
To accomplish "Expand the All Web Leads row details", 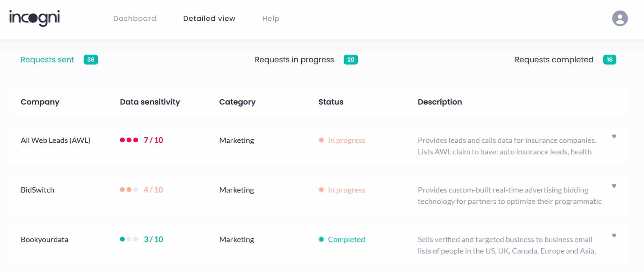I will [614, 137].
